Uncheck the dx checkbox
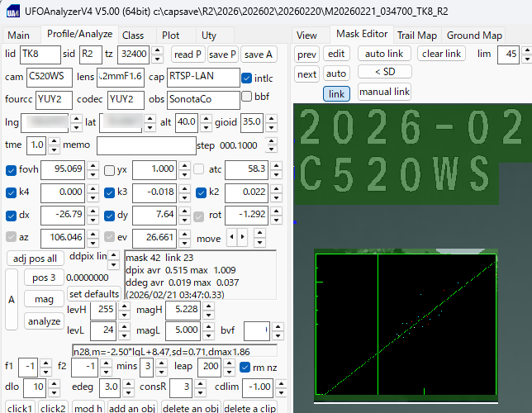Screen dimensions: 532x413 [x=11, y=216]
